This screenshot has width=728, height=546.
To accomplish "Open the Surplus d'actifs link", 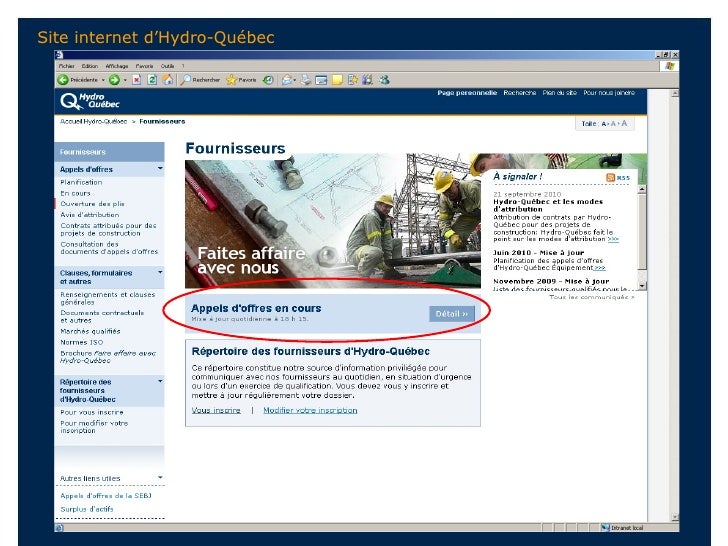I will 87,509.
